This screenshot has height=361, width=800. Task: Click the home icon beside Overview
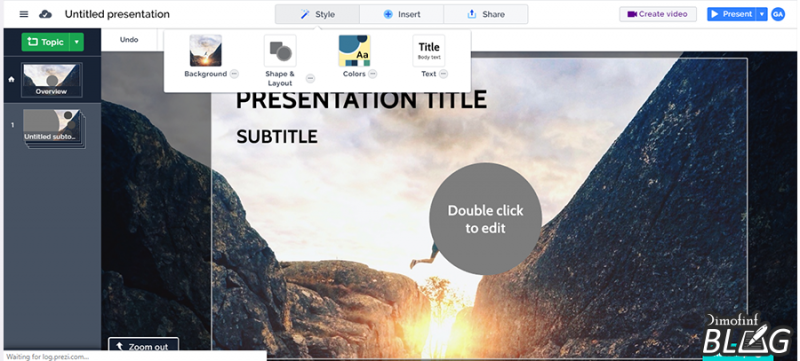11,80
